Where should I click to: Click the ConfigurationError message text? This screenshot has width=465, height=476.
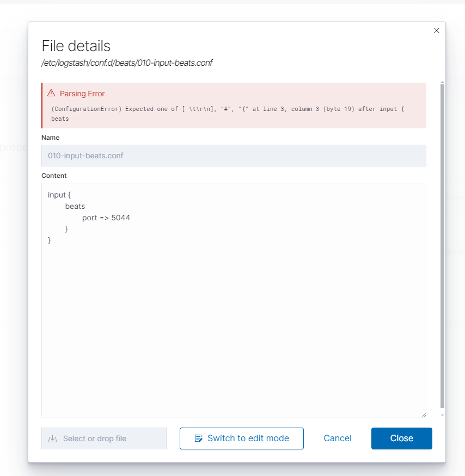click(x=229, y=109)
